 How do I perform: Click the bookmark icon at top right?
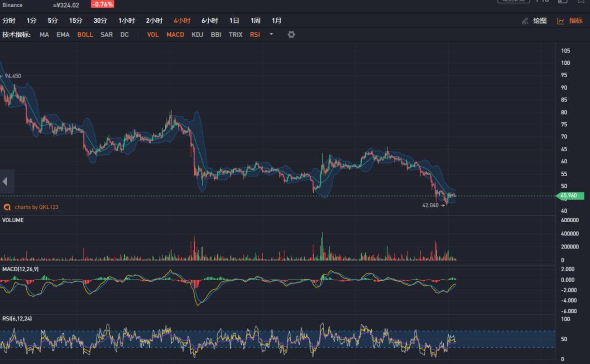pos(581,1)
